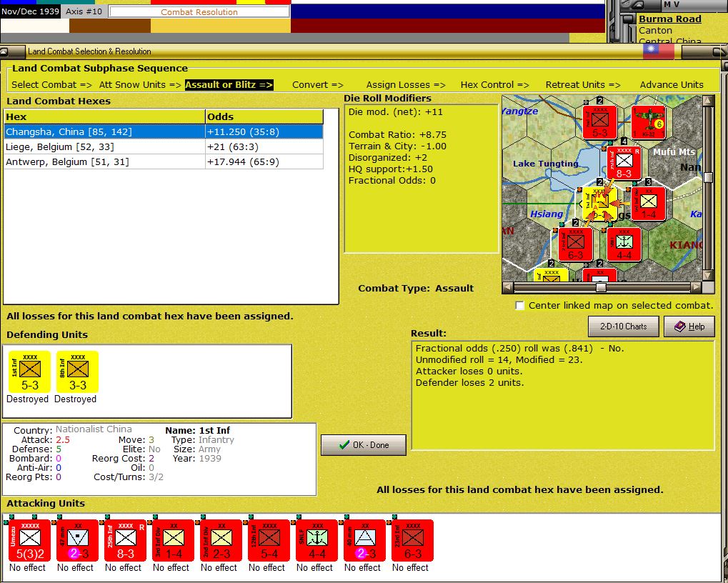Click the Select Combat subphase label
This screenshot has width=728, height=583.
point(51,85)
